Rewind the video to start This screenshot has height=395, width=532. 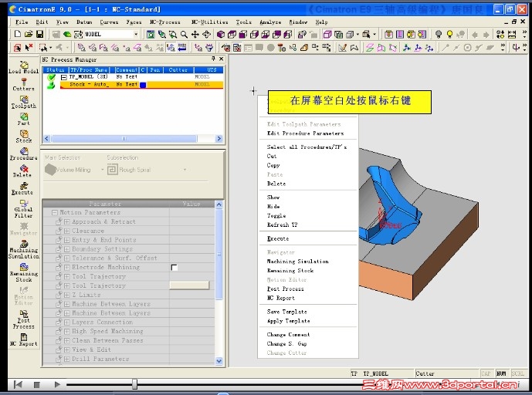coord(18,384)
